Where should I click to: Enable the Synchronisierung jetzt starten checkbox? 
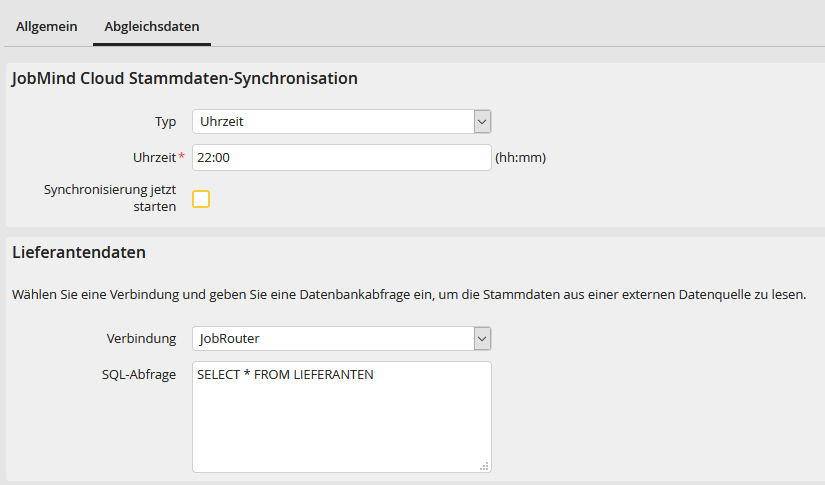pos(201,198)
